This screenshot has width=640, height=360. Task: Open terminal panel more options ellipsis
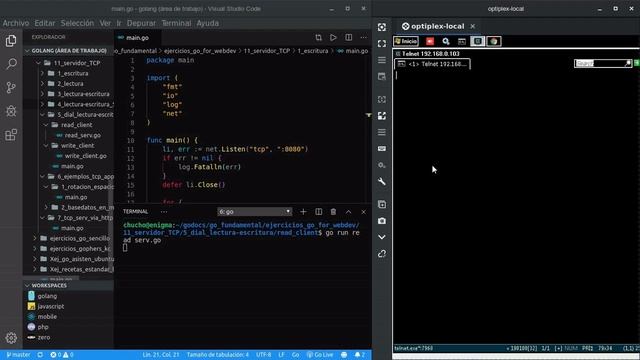(164, 211)
